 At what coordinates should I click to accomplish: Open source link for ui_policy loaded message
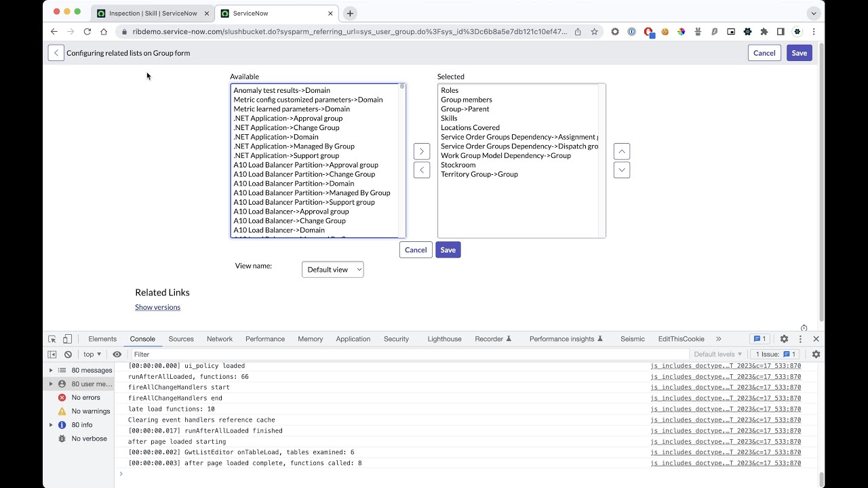[726, 366]
